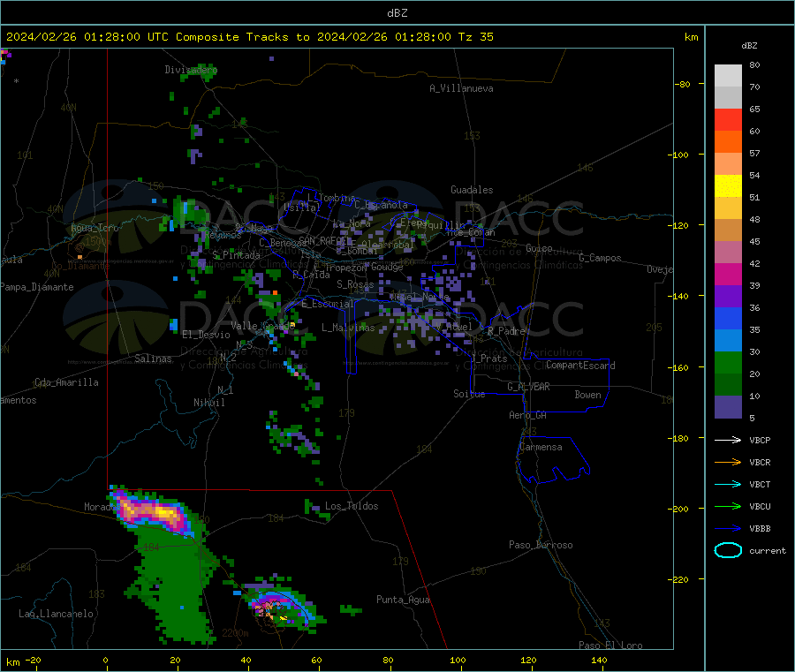Select the gold 51–48 dBZ swatch
The image size is (795, 672).
pos(728,208)
